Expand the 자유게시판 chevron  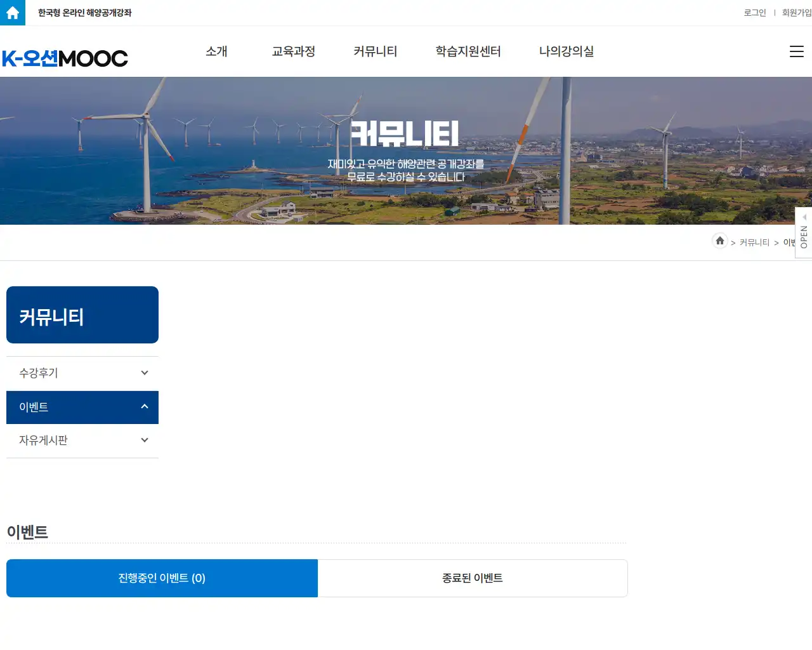145,441
